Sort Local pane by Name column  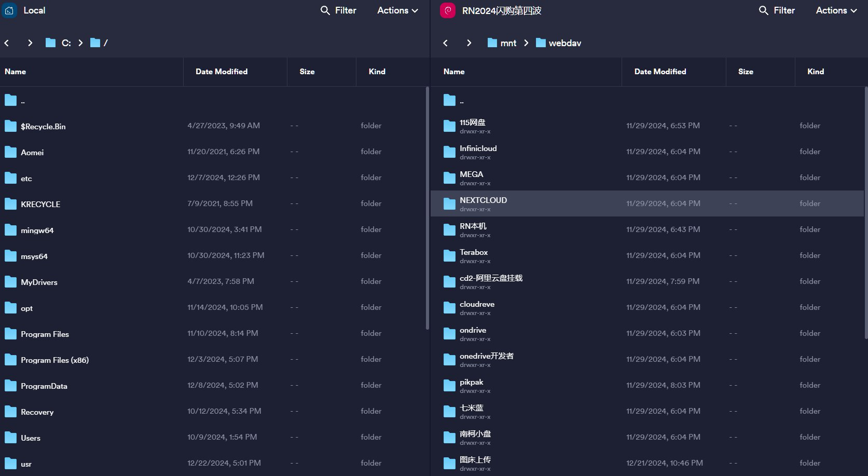tap(15, 72)
